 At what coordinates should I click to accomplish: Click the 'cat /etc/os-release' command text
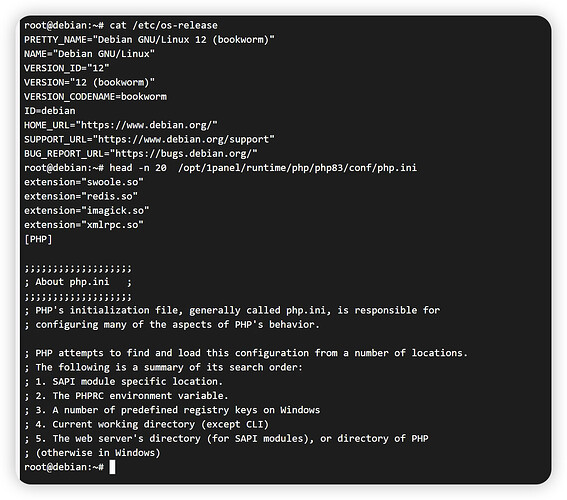point(163,25)
